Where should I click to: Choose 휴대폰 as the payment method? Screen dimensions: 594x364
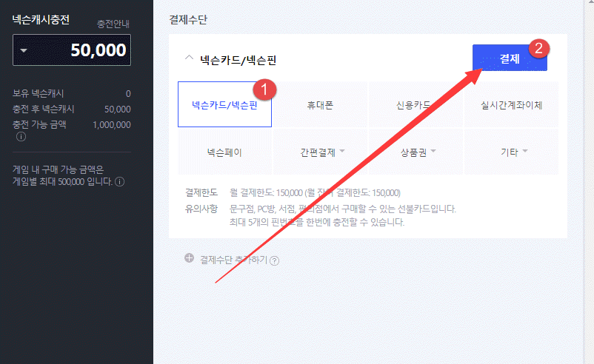pos(320,105)
